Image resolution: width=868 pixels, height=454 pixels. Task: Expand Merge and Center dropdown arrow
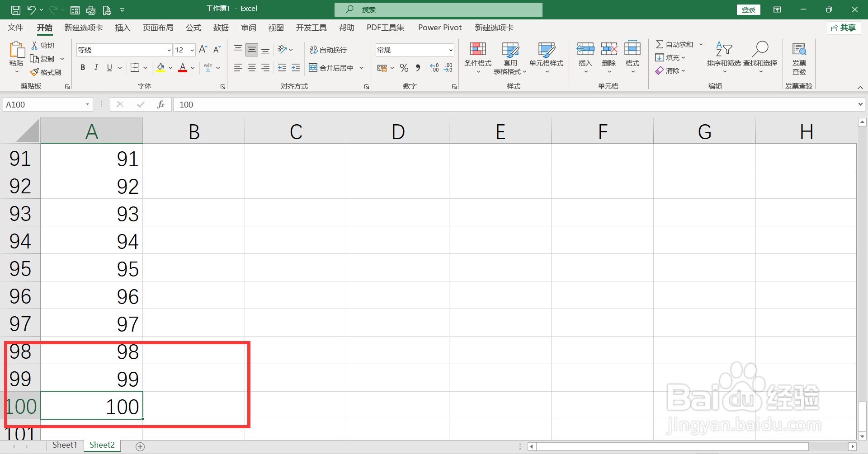point(361,68)
